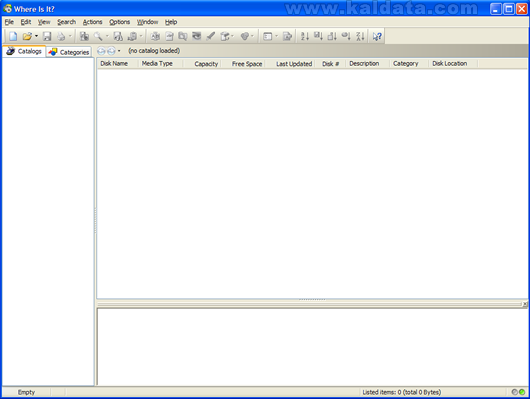Click the rename (AB) toolbar icon
530x399 pixels.
pos(155,36)
